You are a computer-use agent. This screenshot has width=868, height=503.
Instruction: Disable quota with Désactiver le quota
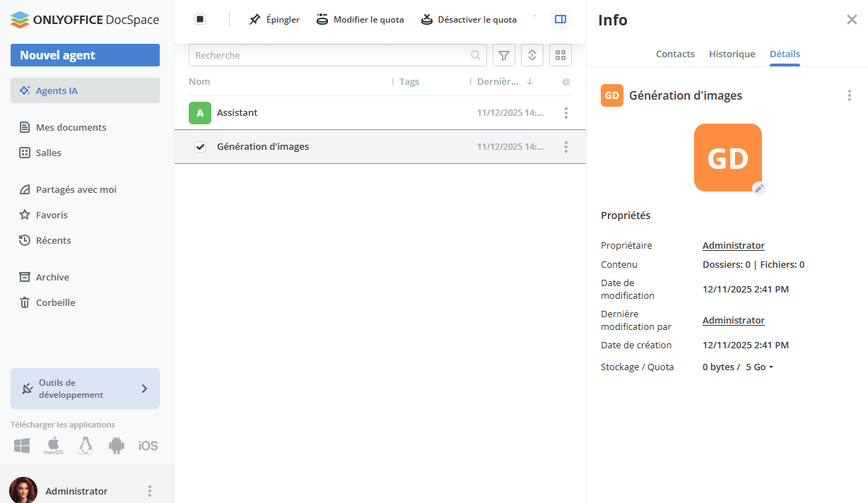[x=469, y=20]
